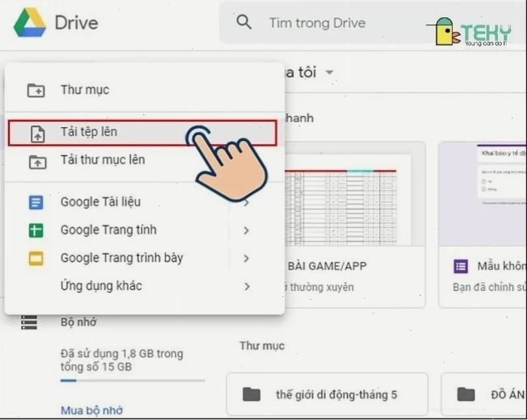Screen dimensions: 527x420
Task: Click the Drive title text
Action: [76, 23]
